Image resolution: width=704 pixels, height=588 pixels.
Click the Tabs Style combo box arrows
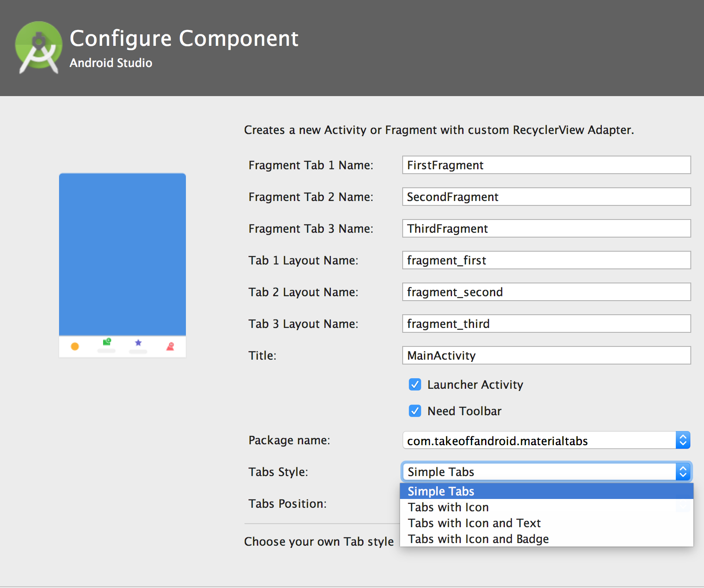coord(683,472)
